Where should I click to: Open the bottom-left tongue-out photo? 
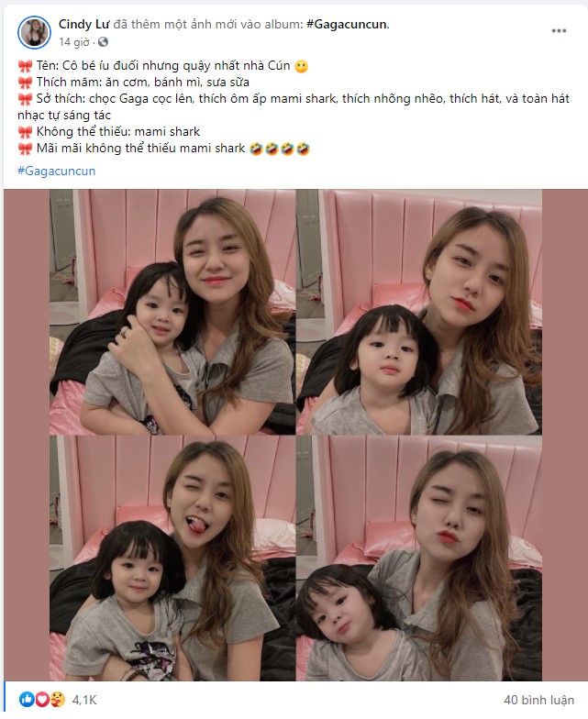(x=172, y=558)
